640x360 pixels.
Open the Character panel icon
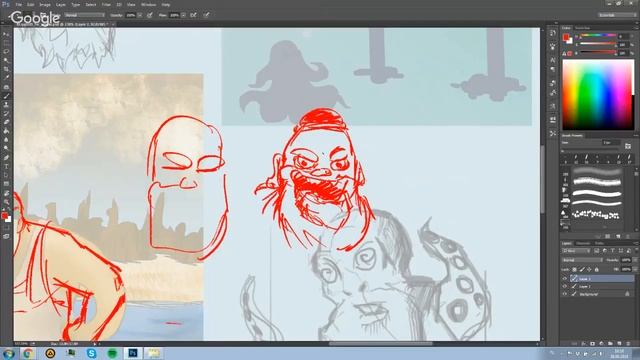553,60
